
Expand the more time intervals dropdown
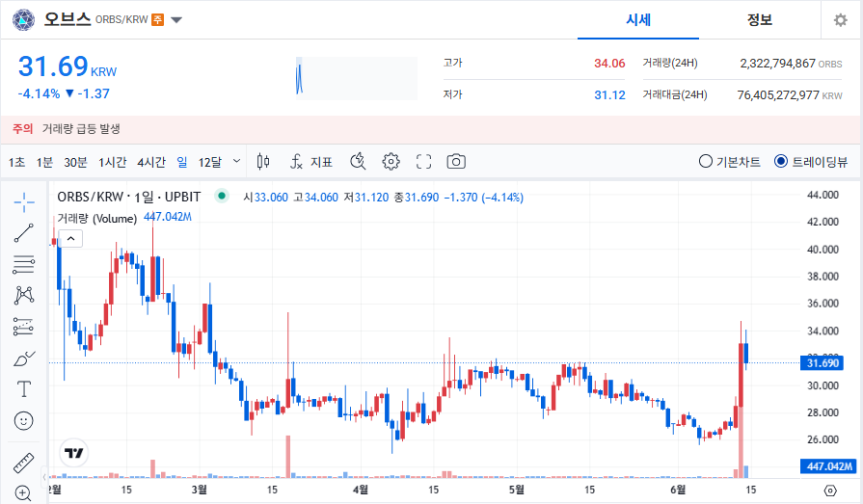click(236, 161)
